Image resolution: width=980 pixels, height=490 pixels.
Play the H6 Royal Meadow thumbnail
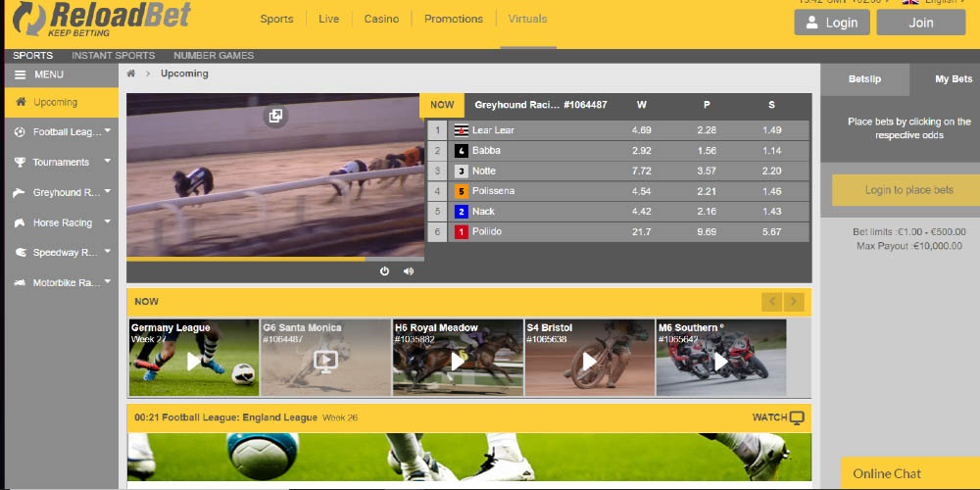[x=458, y=361]
